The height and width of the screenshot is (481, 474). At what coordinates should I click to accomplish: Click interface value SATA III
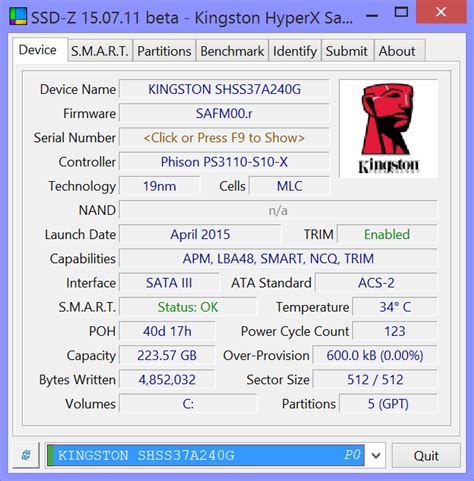tap(169, 283)
